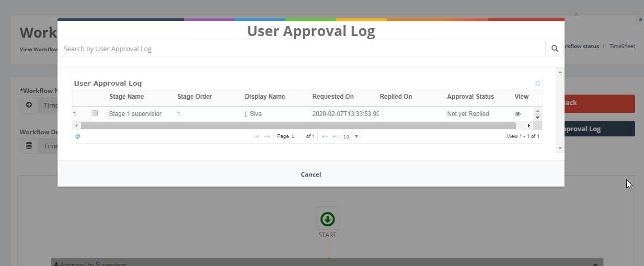Click the magnifier search button

click(555, 49)
